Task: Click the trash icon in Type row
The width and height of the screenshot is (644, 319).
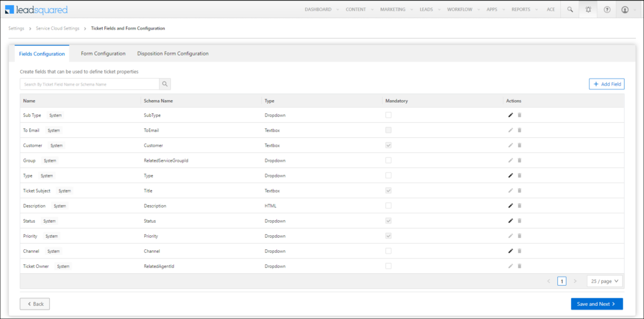Action: [519, 176]
